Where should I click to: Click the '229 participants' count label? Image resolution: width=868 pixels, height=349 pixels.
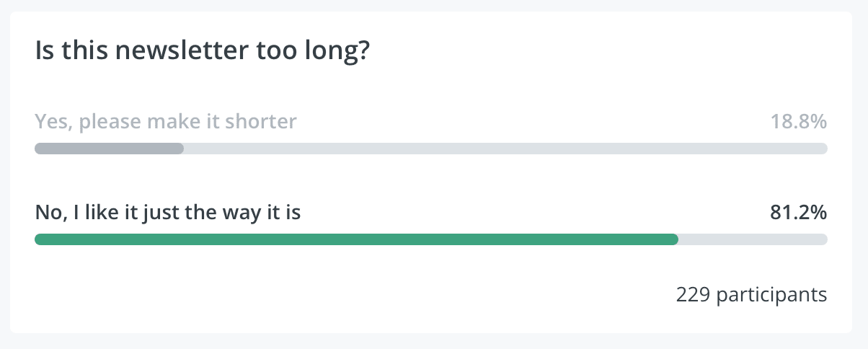pos(751,295)
